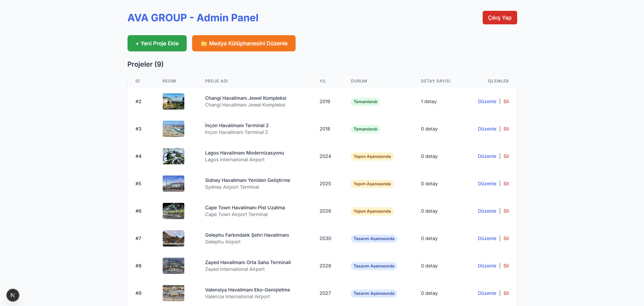
Task: Click the year 2019 cell
Action: coord(325,101)
